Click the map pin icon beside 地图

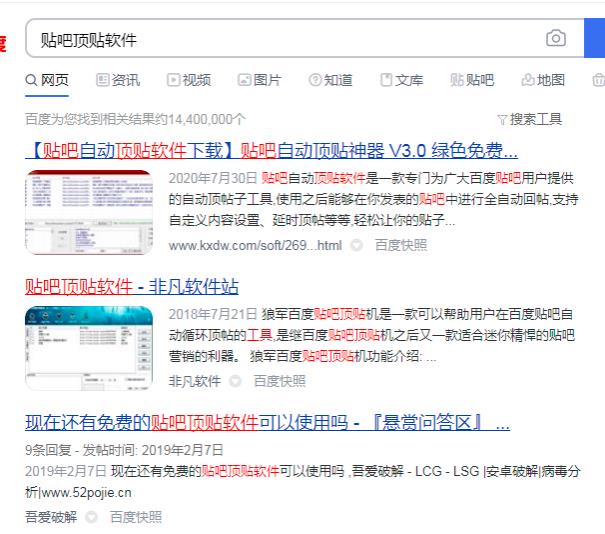point(528,80)
